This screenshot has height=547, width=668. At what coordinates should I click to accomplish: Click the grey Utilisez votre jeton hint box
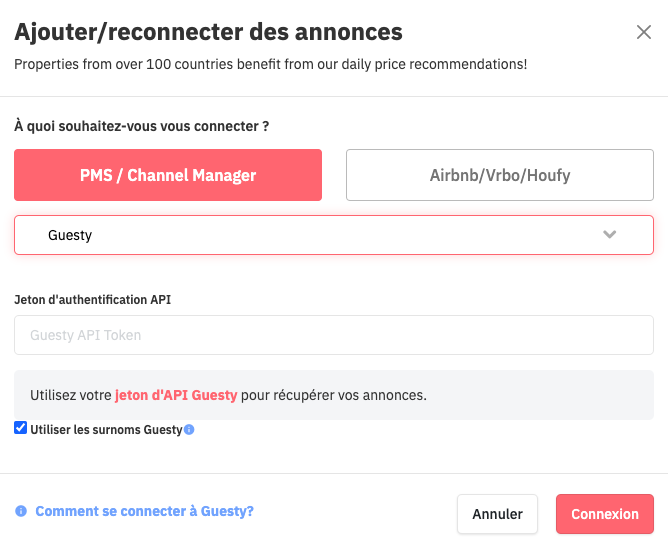tap(334, 395)
